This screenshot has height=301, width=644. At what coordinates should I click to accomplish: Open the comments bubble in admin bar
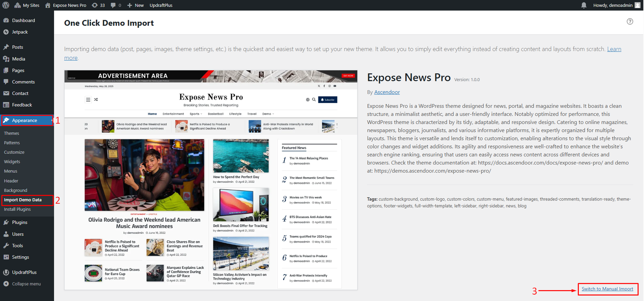(x=116, y=5)
